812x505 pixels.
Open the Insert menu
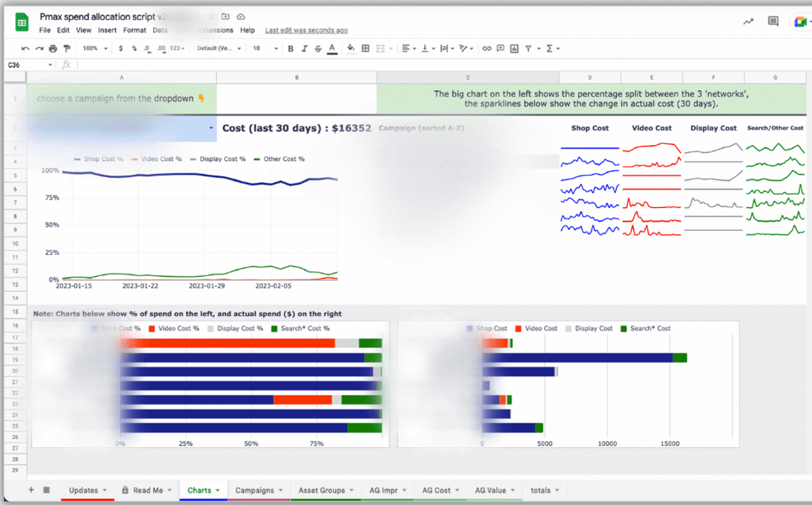(107, 30)
